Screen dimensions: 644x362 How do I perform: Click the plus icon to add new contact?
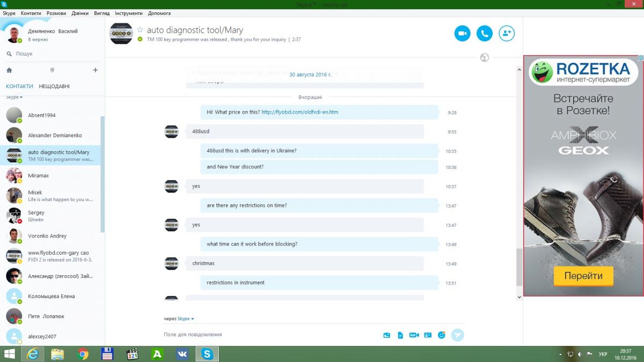click(95, 70)
